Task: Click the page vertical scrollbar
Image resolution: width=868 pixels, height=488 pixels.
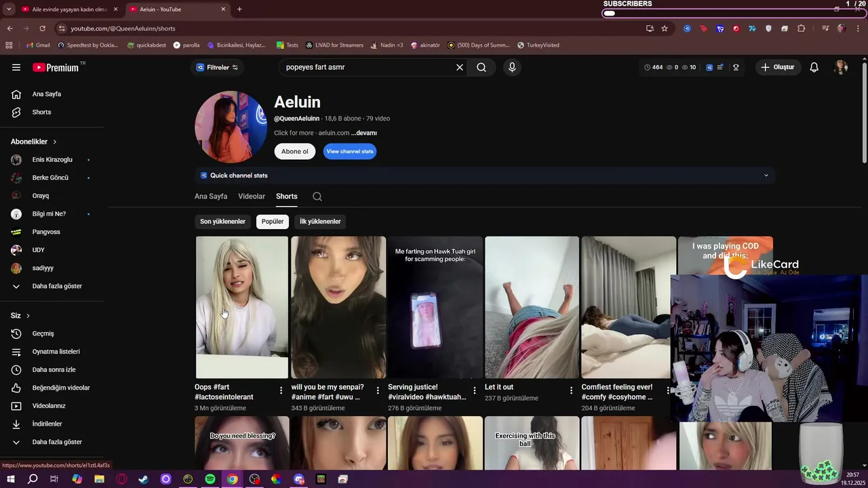Action: point(864,112)
